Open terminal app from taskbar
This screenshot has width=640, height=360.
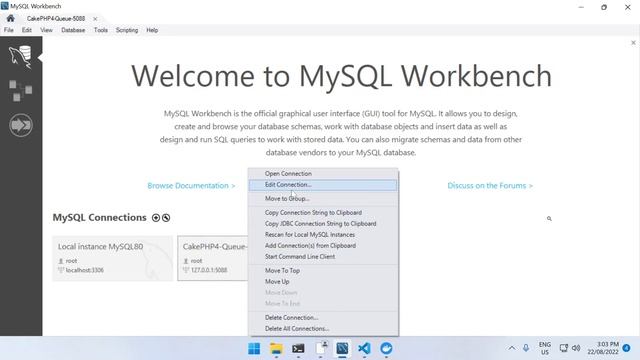click(298, 349)
